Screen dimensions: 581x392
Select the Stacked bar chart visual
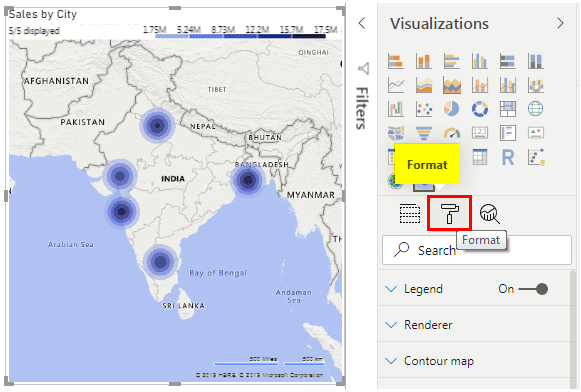pyautogui.click(x=396, y=61)
